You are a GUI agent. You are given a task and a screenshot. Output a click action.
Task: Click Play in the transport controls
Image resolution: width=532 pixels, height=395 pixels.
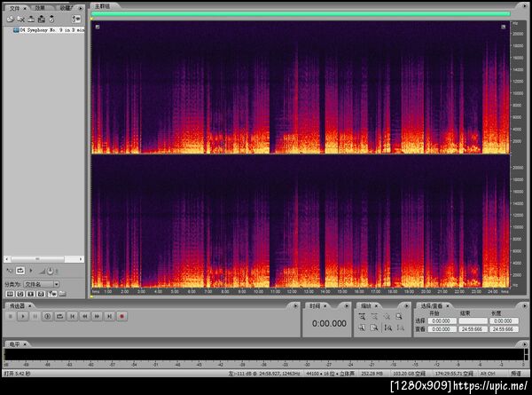tap(23, 317)
